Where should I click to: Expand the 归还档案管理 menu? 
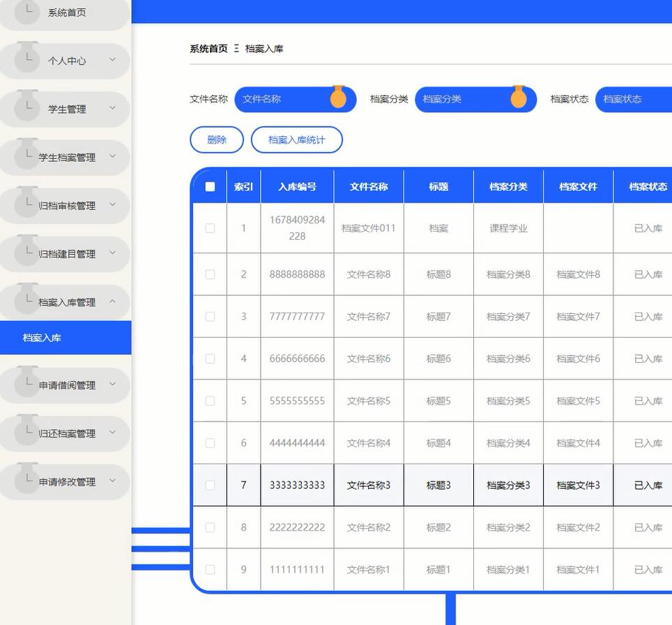click(66, 432)
